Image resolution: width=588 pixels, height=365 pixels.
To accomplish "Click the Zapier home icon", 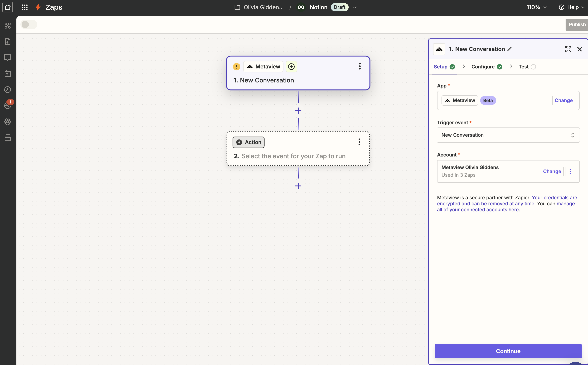I will [7, 7].
